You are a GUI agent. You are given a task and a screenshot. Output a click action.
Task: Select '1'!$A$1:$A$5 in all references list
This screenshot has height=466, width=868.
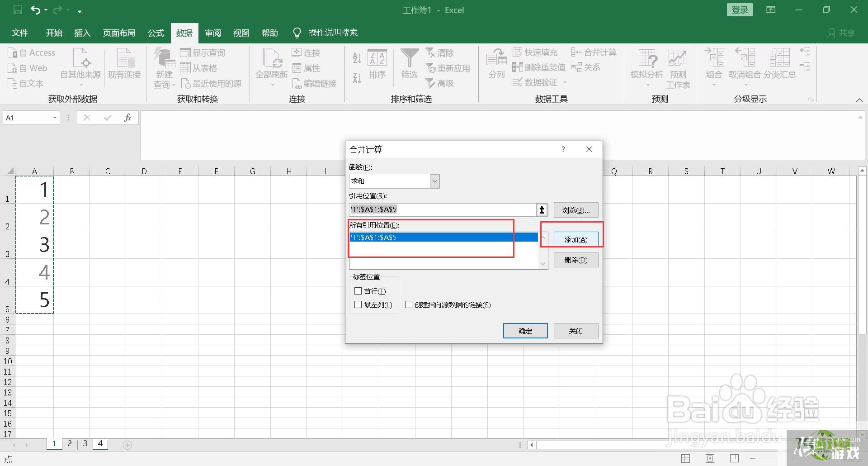(443, 237)
